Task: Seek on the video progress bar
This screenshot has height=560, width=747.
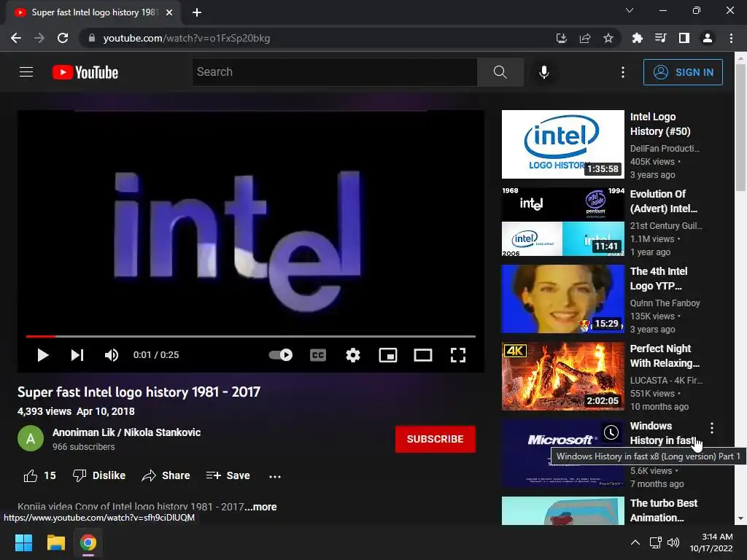Action: (251, 336)
